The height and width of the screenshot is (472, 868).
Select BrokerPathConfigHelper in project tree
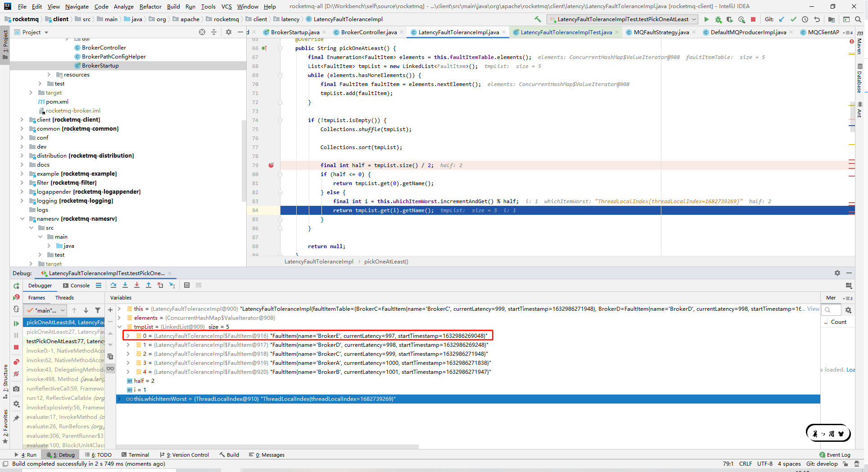(113, 57)
